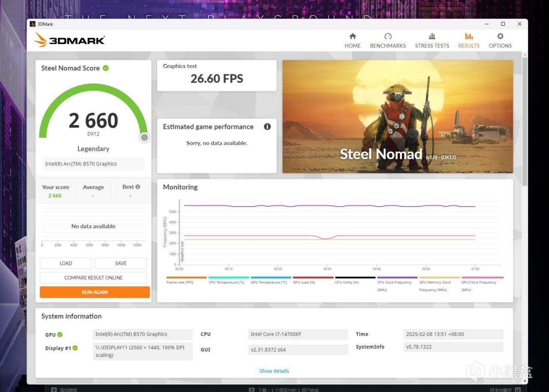Click the 3DMark logo in the header
Viewport: 549px width, 392px height.
click(x=69, y=40)
